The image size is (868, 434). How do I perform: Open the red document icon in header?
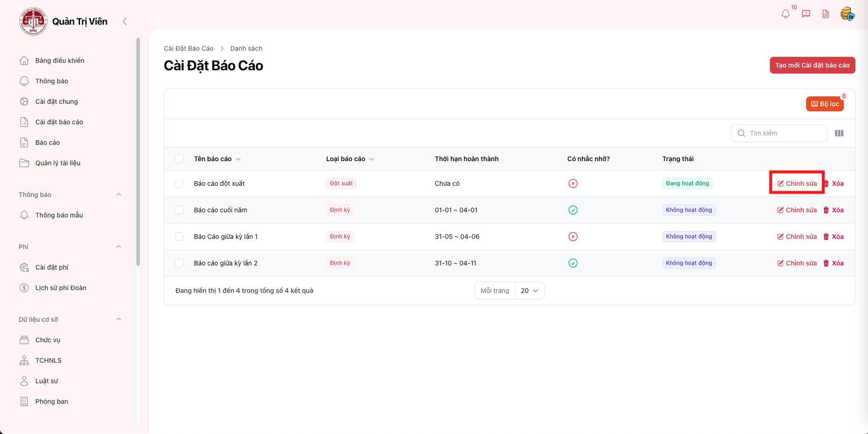click(x=826, y=14)
